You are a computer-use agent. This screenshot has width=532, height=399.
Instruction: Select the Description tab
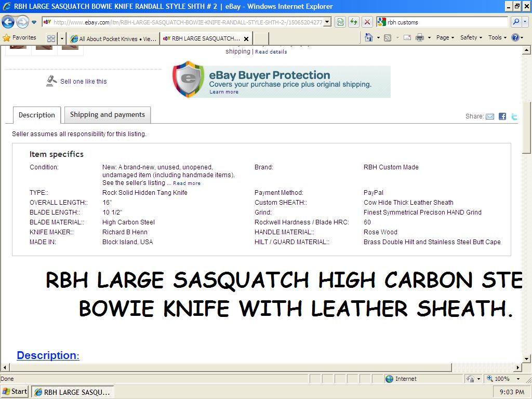click(37, 115)
